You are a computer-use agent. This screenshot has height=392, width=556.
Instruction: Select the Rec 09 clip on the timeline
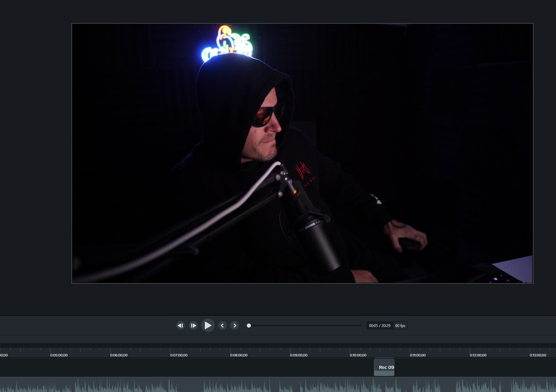[384, 367]
